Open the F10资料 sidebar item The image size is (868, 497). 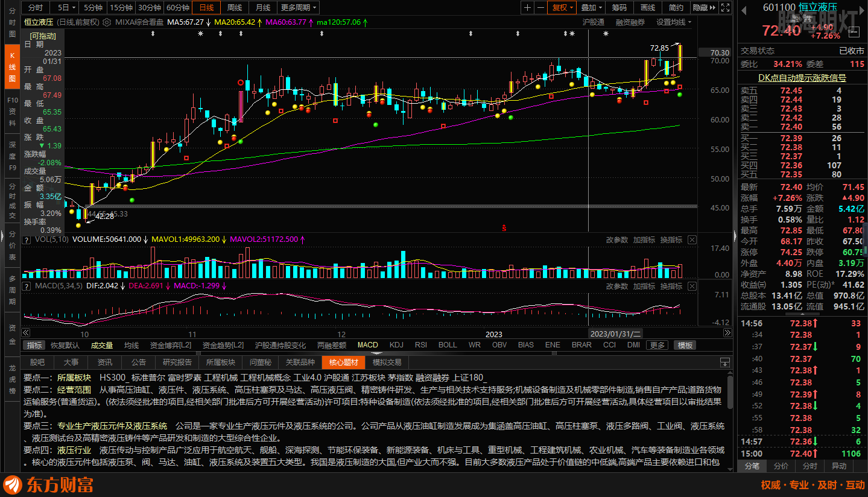click(11, 112)
